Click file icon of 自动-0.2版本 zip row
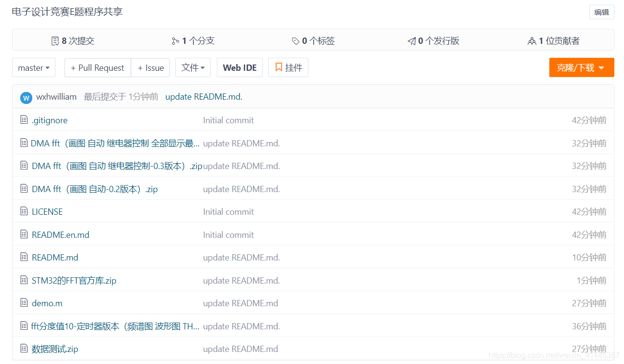 24,189
